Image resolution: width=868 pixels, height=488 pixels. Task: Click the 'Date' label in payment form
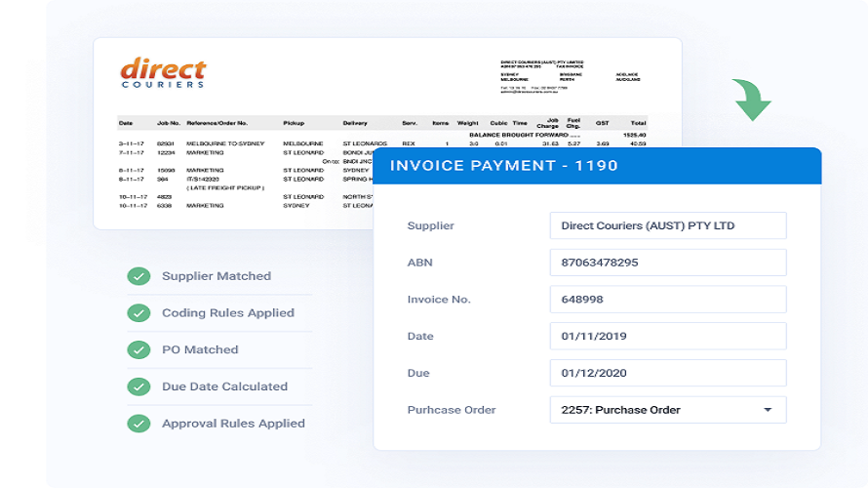click(x=420, y=336)
